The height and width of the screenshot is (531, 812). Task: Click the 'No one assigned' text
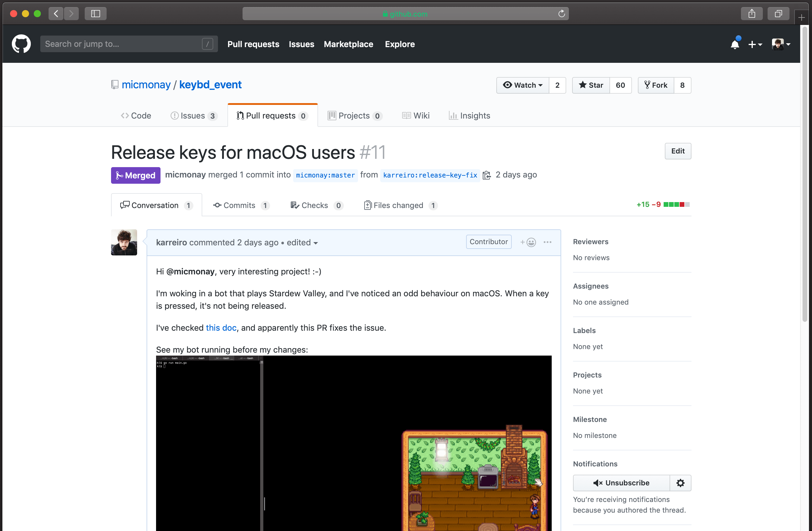[x=601, y=302]
